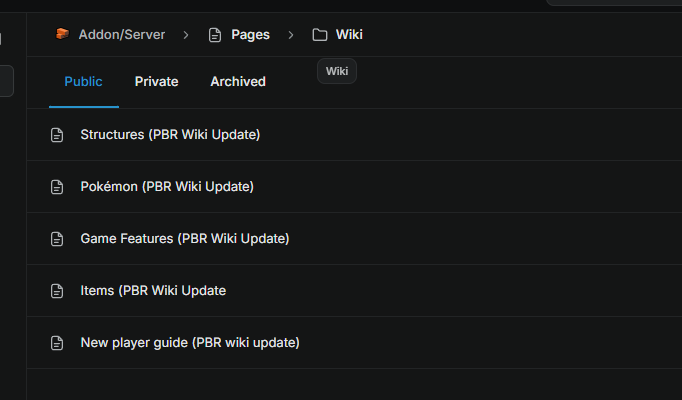Open the Addon/Server breadcrumb link
Screen dimensions: 682x400
(122, 34)
